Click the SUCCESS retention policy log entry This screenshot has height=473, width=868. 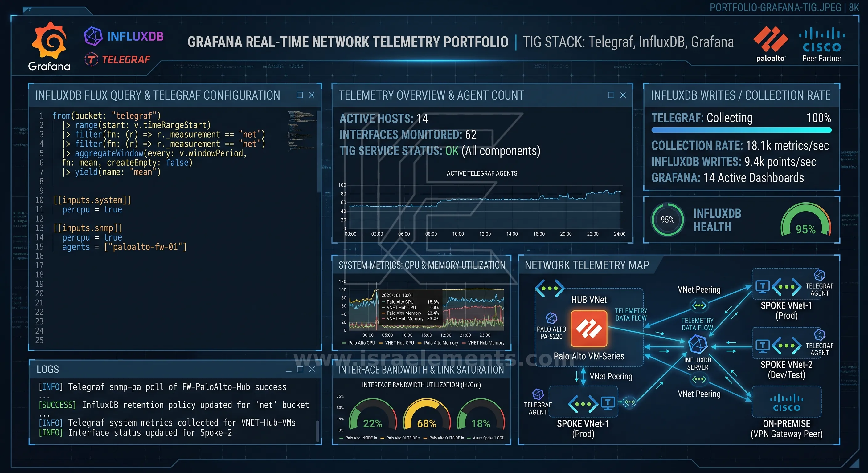174,405
